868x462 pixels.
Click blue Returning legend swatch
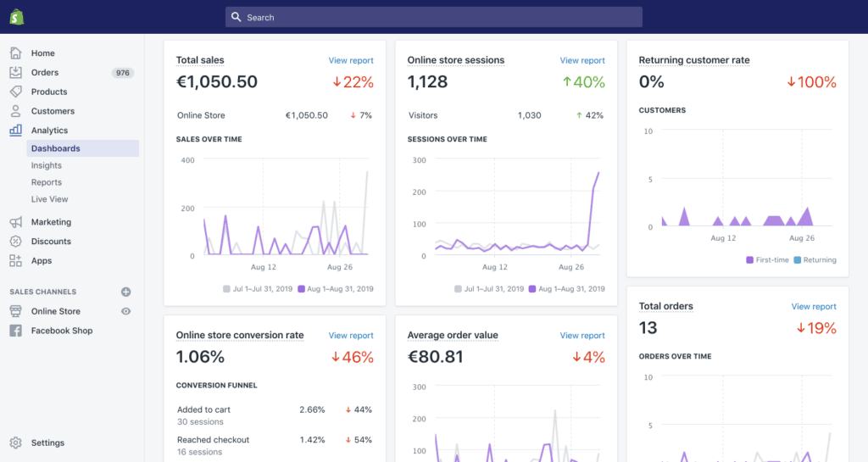[797, 260]
